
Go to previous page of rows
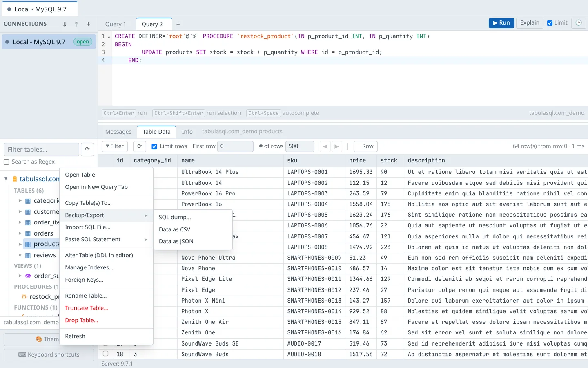(x=325, y=146)
